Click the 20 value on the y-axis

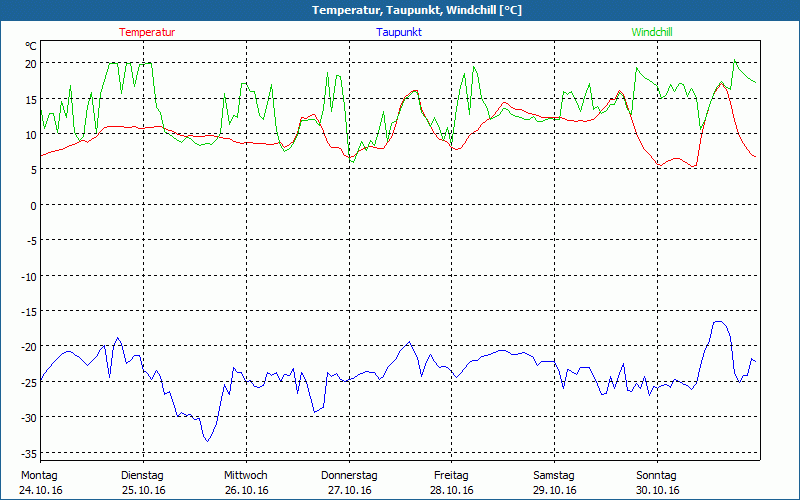coord(31,64)
